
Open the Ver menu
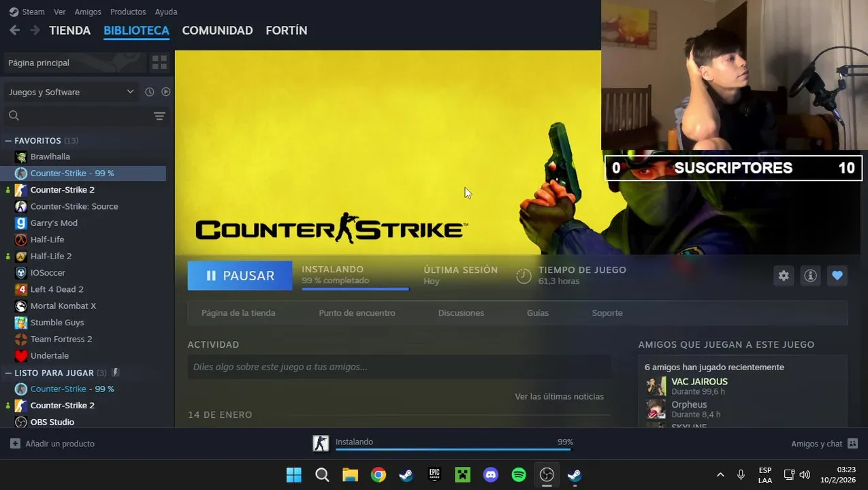[x=60, y=12]
